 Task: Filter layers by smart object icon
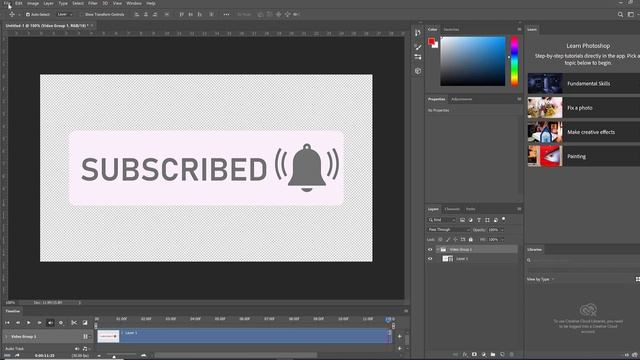coord(496,220)
